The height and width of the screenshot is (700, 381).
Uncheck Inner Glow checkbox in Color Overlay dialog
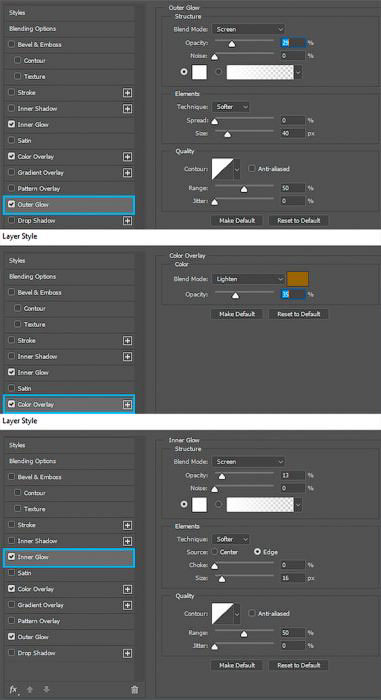pos(12,372)
